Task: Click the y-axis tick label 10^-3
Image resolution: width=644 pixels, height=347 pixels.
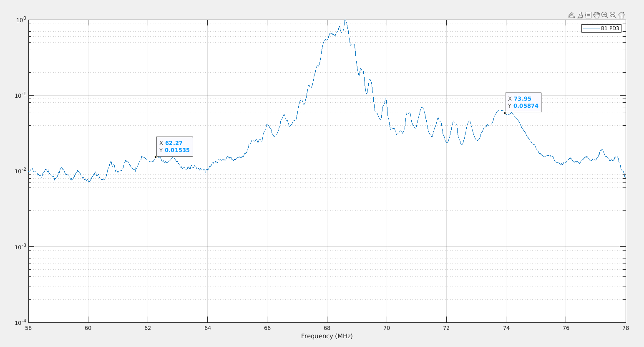Action: point(21,246)
